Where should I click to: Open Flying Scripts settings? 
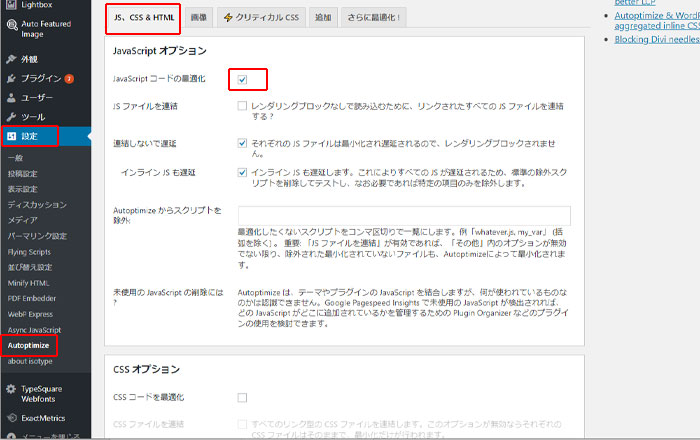(29, 252)
